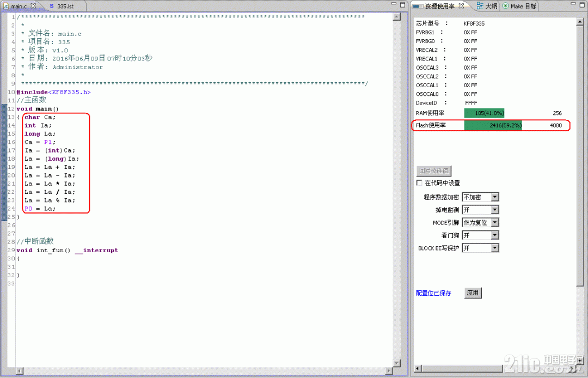Viewport: 588px width, 378px height.
Task: Click the Flash使用率 usage bar
Action: pyautogui.click(x=493, y=126)
